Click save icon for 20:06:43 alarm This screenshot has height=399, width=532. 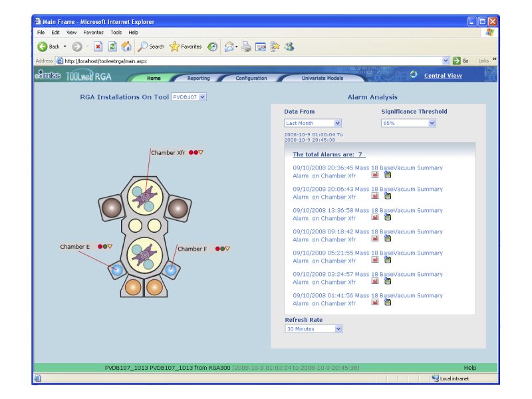[388, 197]
